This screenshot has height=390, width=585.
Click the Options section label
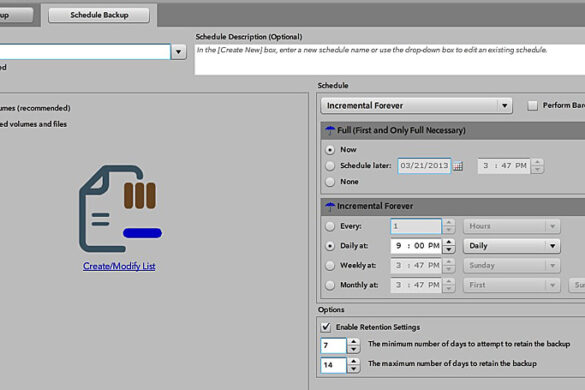pos(331,310)
